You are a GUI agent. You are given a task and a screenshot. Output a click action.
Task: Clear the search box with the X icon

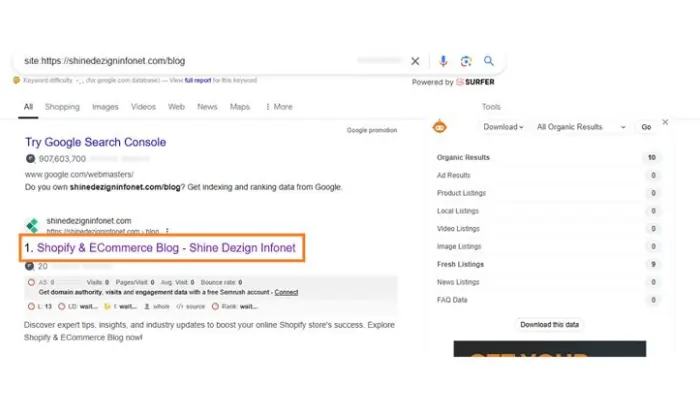[416, 61]
